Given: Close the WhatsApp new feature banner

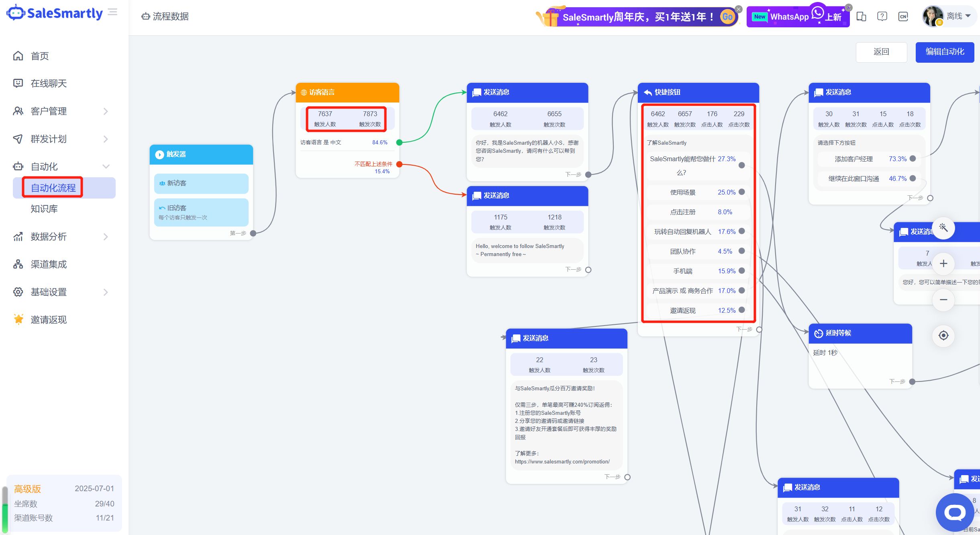Looking at the screenshot, I should click(848, 8).
